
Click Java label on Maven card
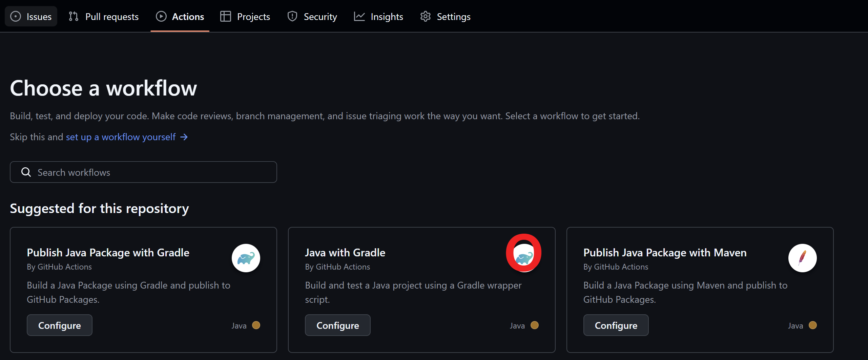tap(795, 326)
